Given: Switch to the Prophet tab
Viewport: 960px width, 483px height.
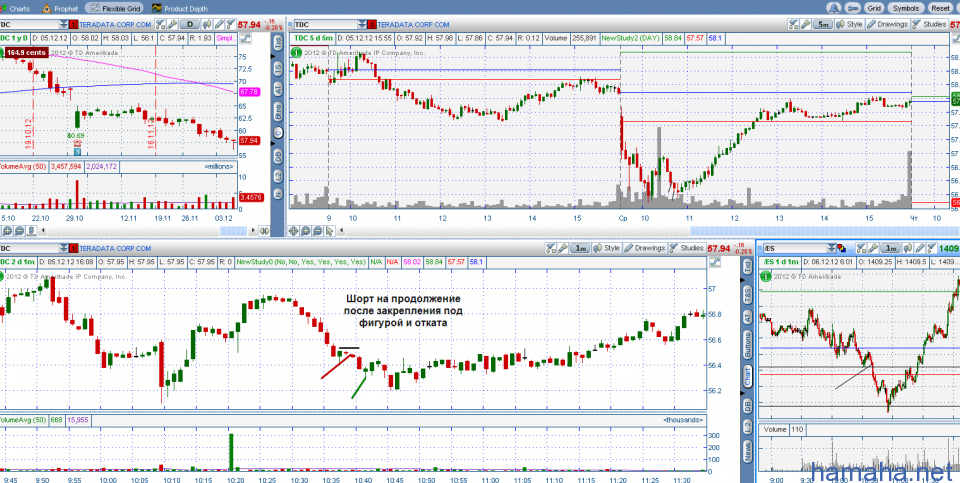Looking at the screenshot, I should (x=60, y=9).
